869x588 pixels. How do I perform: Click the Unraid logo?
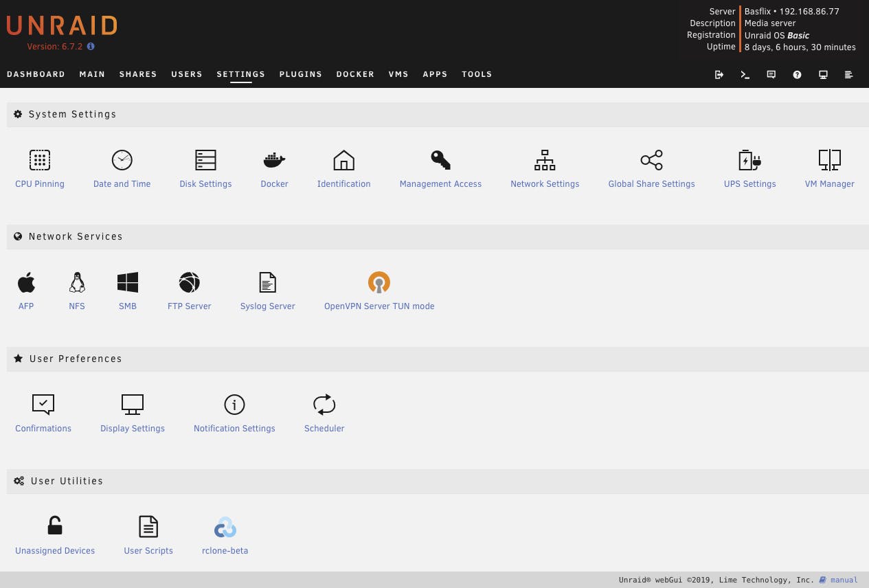[x=62, y=26]
